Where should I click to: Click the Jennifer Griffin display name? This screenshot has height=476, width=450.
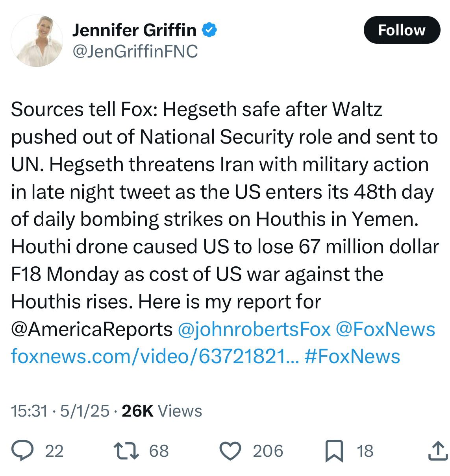(x=134, y=30)
